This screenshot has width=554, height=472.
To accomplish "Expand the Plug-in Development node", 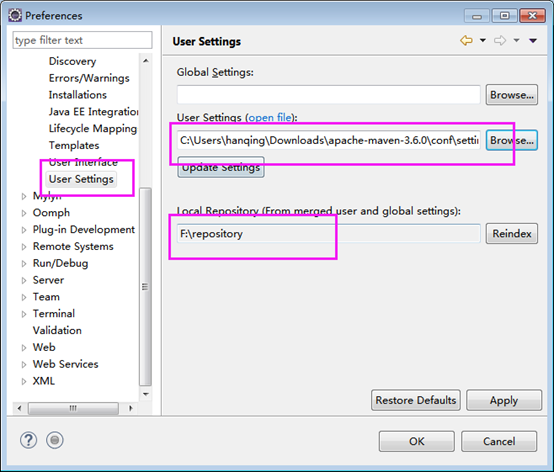I will tap(24, 230).
